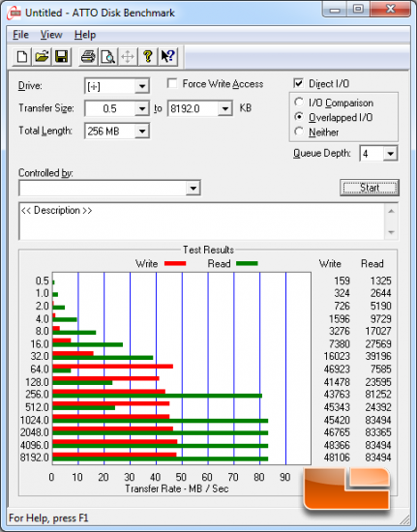This screenshot has height=532, width=417.
Task: Click write value 159
Action: [342, 281]
